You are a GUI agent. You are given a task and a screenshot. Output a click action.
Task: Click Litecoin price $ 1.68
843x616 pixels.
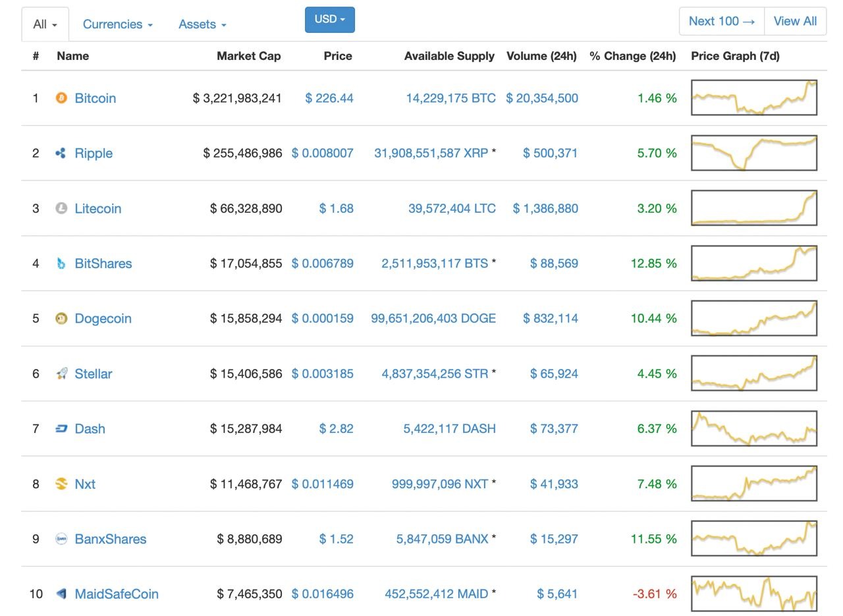337,209
